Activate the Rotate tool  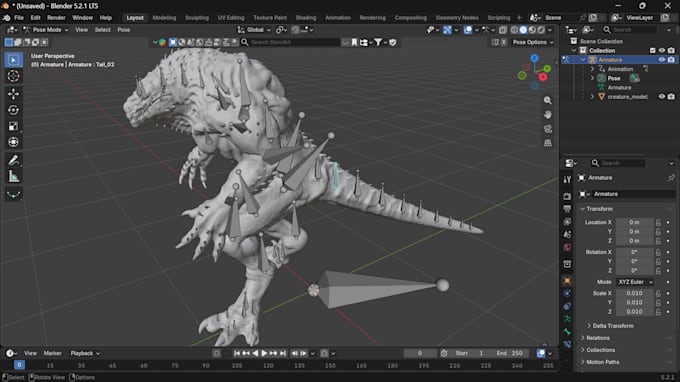pyautogui.click(x=13, y=110)
